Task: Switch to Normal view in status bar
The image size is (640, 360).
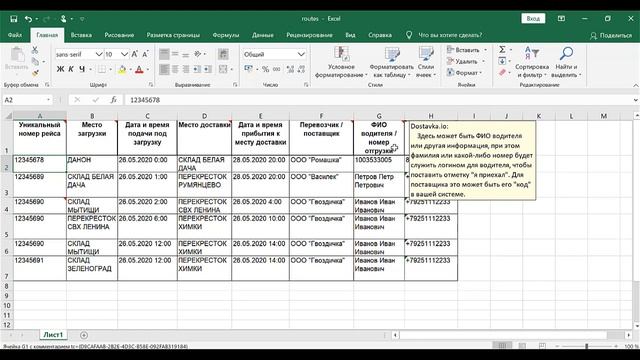Action: click(502, 346)
